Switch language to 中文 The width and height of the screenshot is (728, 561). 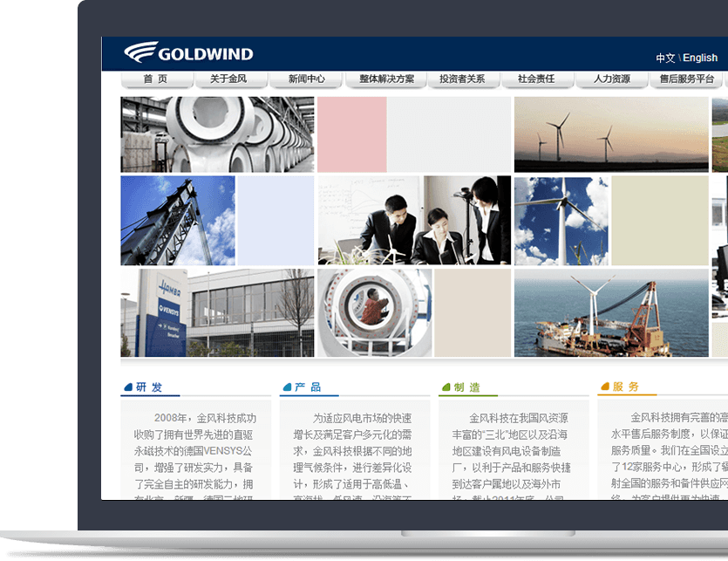click(x=665, y=58)
